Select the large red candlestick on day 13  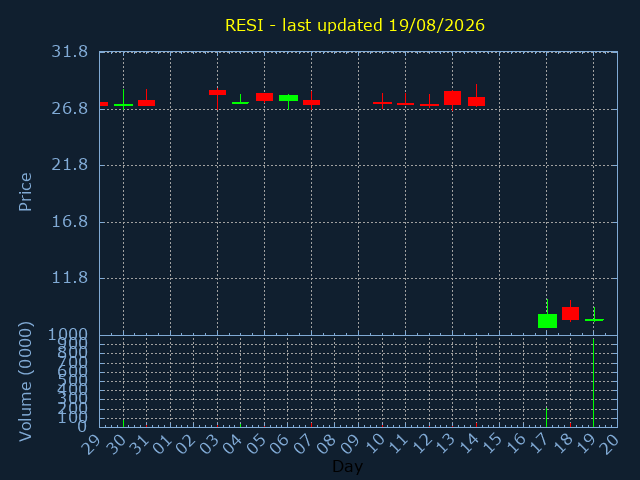452,98
